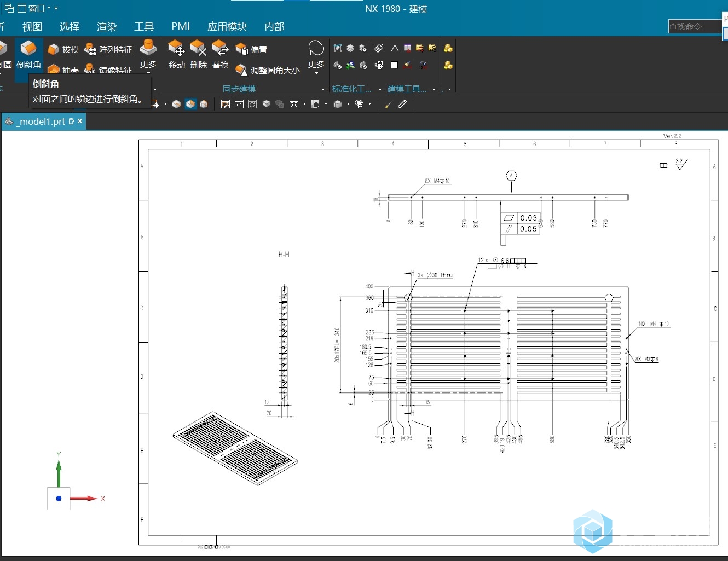Click the 拔模 draft tool

(63, 50)
